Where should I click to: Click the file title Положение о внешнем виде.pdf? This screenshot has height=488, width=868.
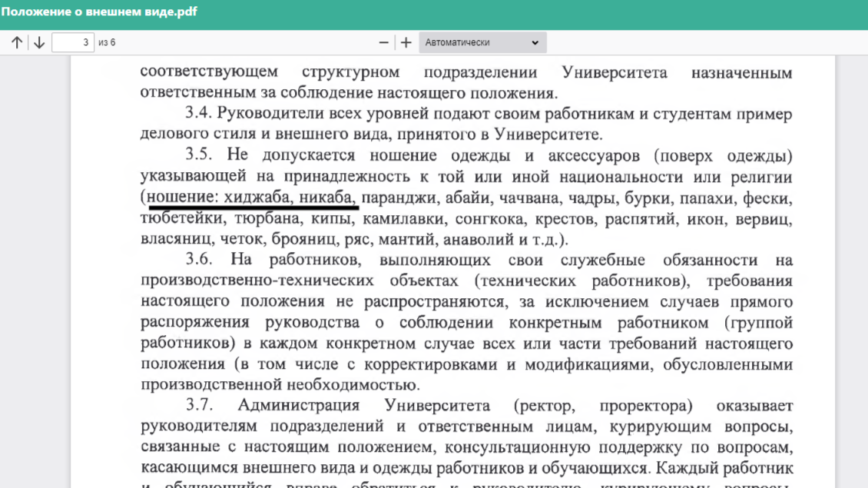pos(99,12)
